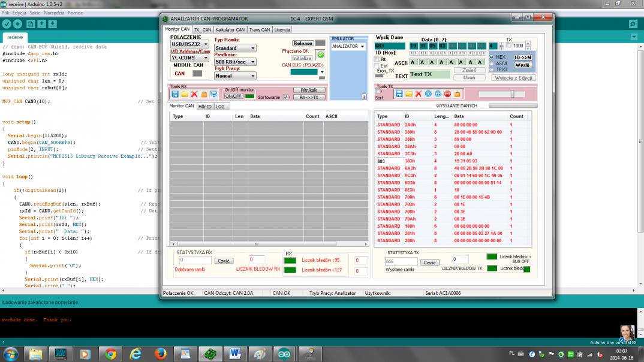This screenshot has height=362, width=644.
Task: Click the blue play icon in Tools TX
Action: click(428, 94)
